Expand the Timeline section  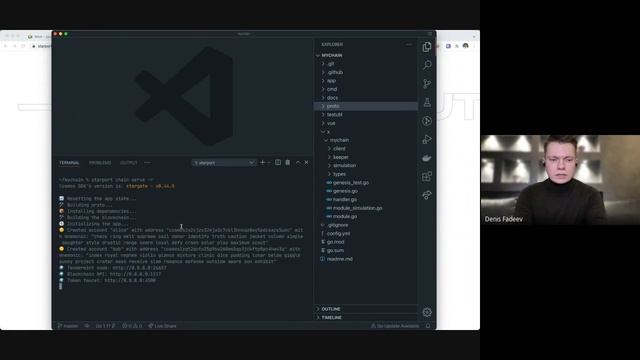pos(366,318)
